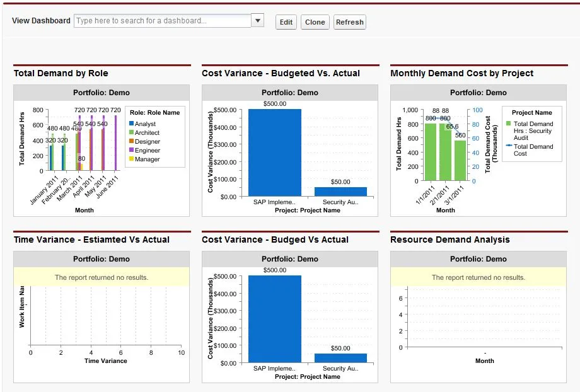Click the 1/1/2011 green bar in Monthly Demand chart
Viewport: 580px width, 392px height.
pyautogui.click(x=431, y=152)
